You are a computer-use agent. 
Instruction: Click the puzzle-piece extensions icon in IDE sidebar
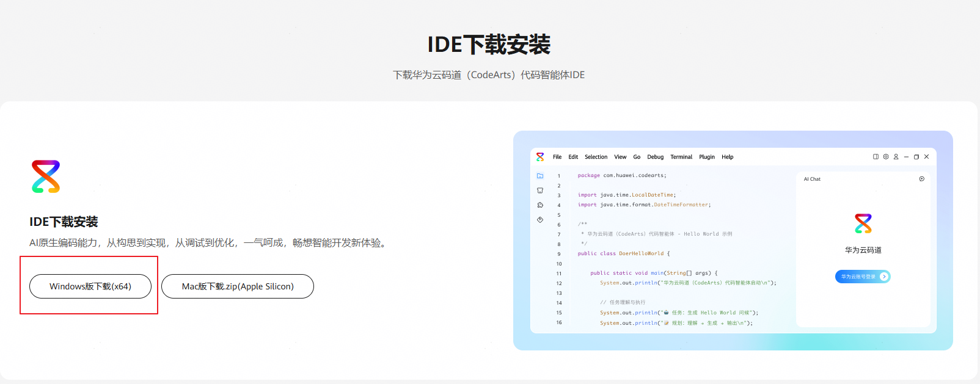[540, 205]
